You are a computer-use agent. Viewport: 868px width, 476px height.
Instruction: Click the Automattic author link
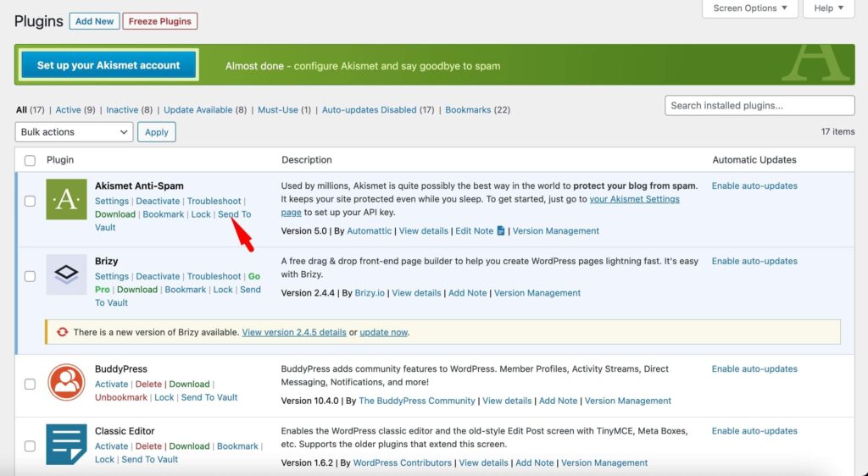click(x=370, y=231)
